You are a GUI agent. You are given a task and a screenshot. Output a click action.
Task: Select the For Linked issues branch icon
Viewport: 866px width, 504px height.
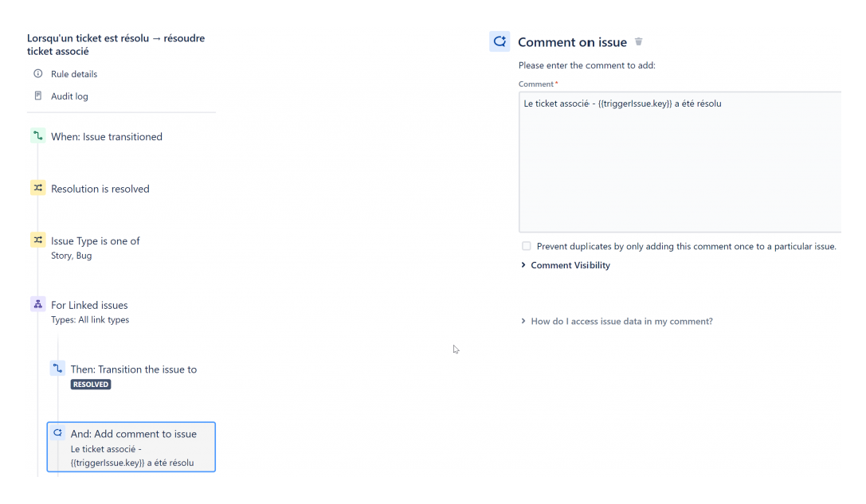coord(37,304)
